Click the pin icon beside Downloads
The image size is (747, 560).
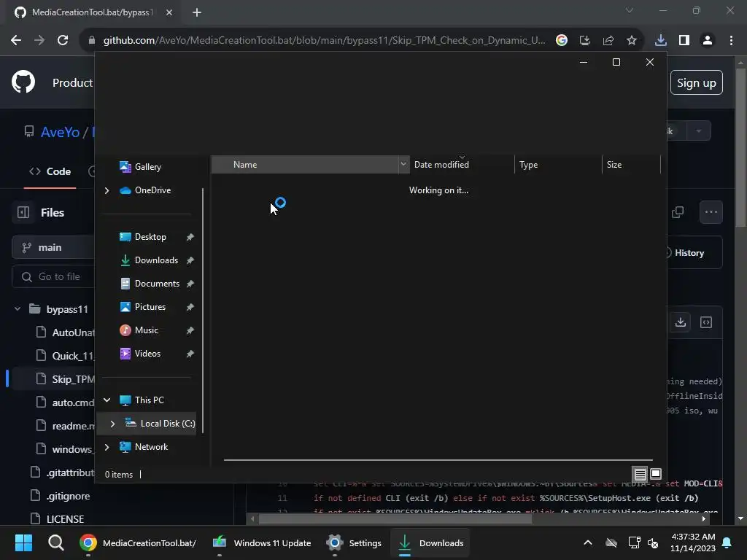pos(190,260)
